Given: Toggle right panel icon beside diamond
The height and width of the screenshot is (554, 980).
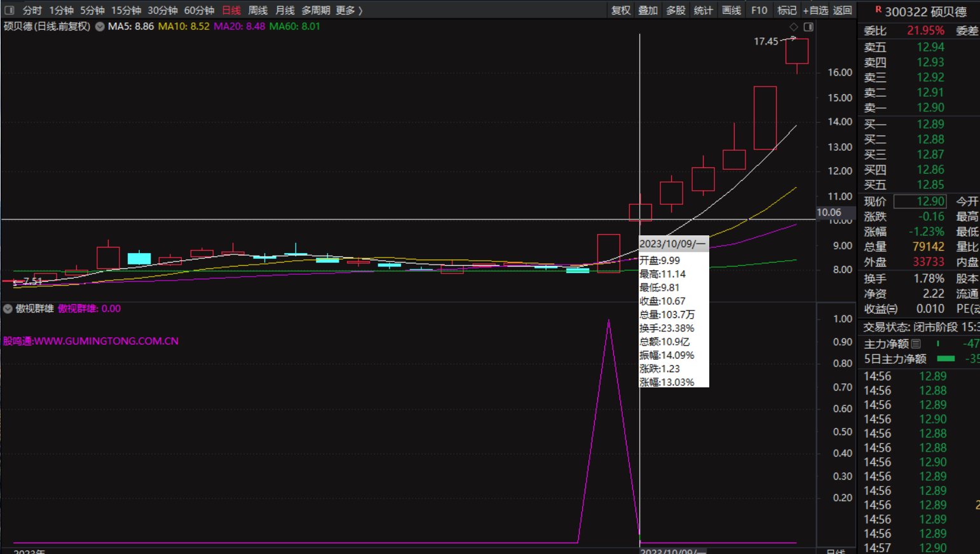Looking at the screenshot, I should point(808,27).
